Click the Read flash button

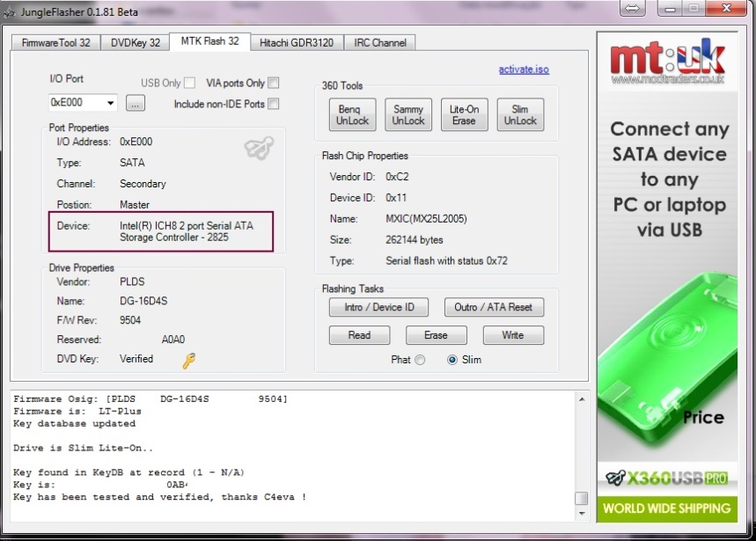(360, 335)
